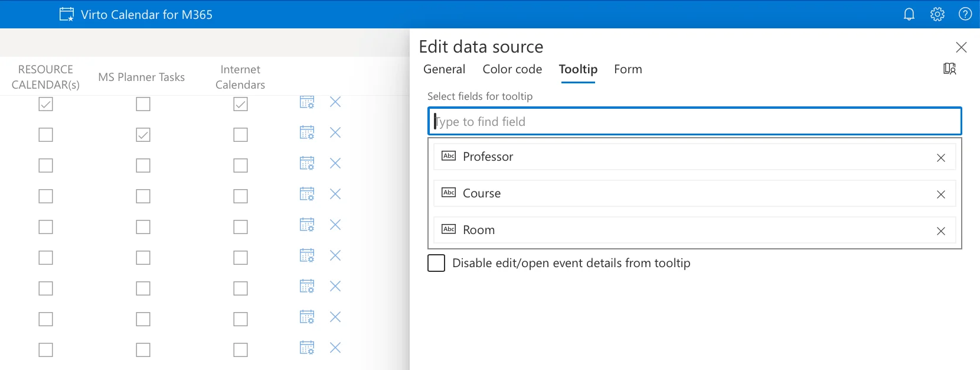Select the Tooltip tab

tap(578, 69)
